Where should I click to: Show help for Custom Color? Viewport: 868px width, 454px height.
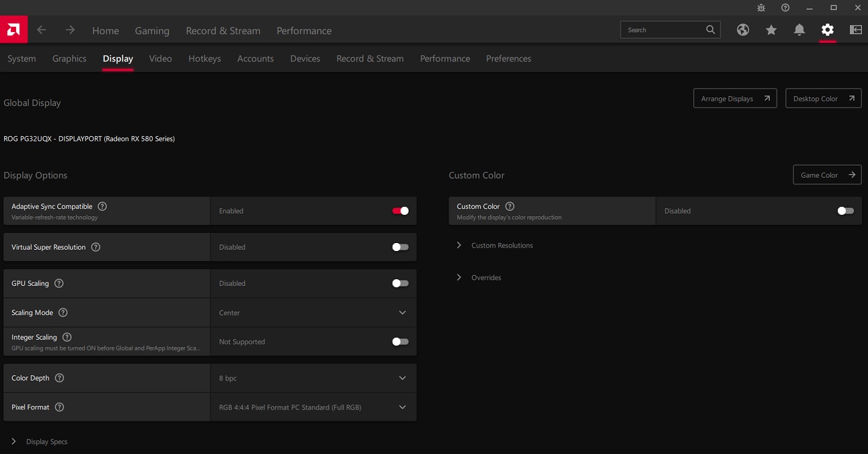[x=510, y=206]
